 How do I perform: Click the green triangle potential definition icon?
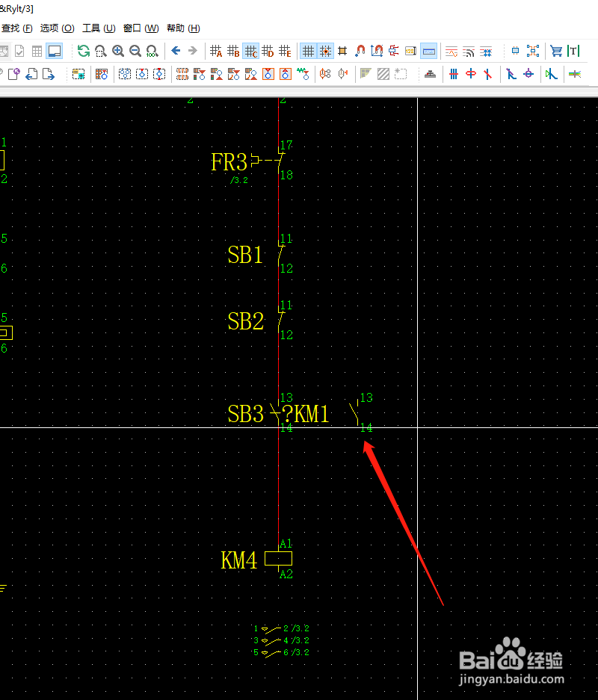click(551, 74)
